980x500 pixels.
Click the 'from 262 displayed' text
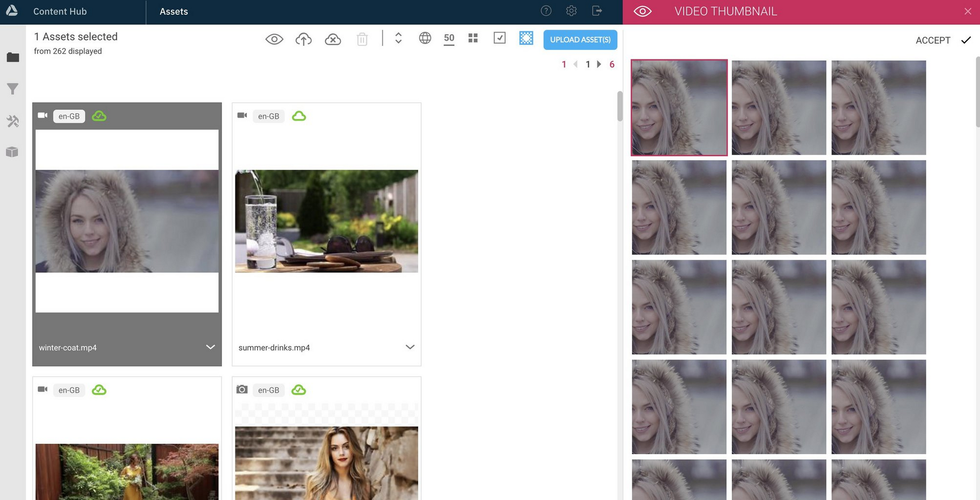(68, 51)
